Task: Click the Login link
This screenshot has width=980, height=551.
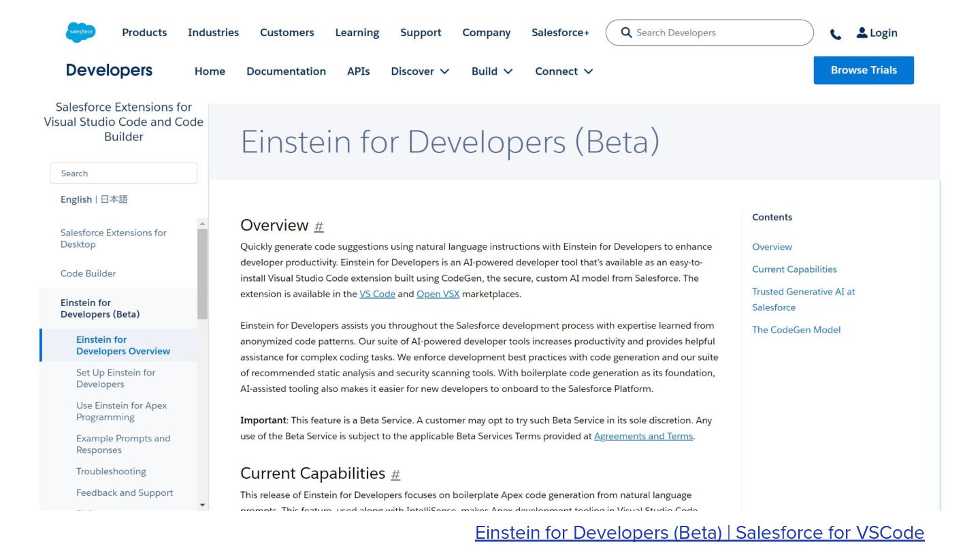Action: (x=883, y=33)
